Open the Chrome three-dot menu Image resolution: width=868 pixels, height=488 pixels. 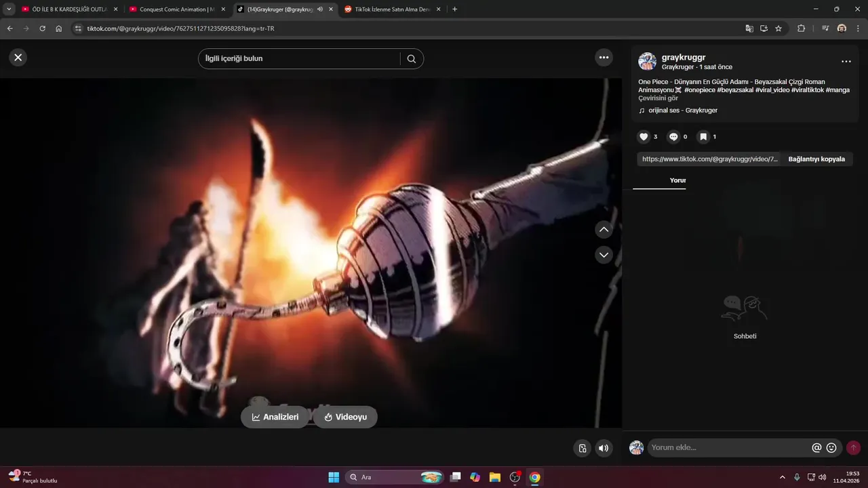pos(858,28)
